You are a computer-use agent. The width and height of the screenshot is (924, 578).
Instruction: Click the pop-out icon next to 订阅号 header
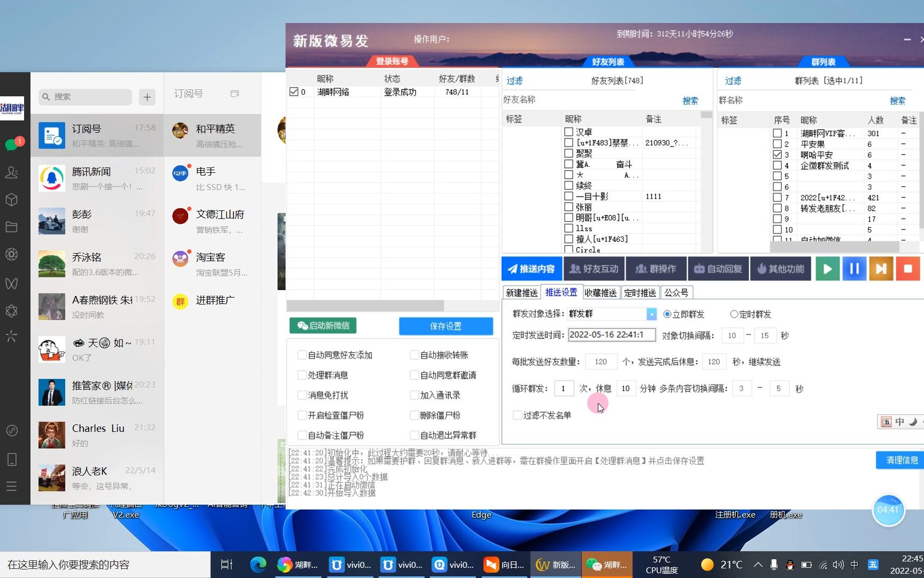point(234,94)
